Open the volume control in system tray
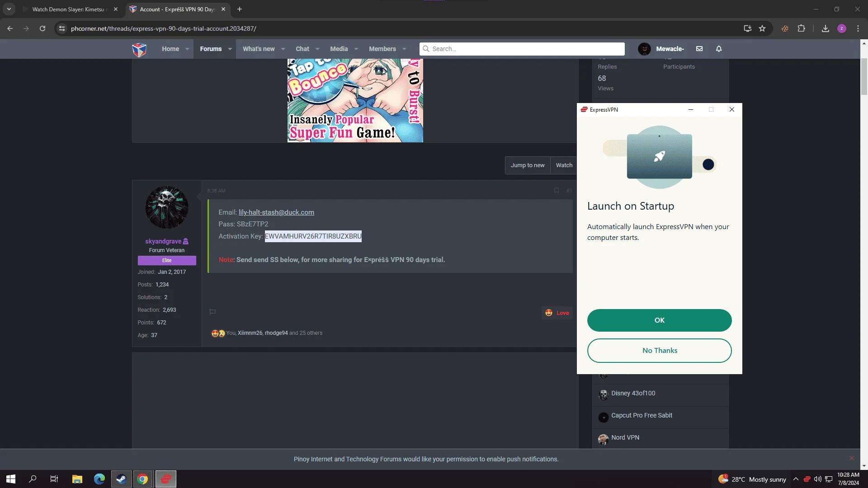The height and width of the screenshot is (488, 868). click(x=818, y=479)
